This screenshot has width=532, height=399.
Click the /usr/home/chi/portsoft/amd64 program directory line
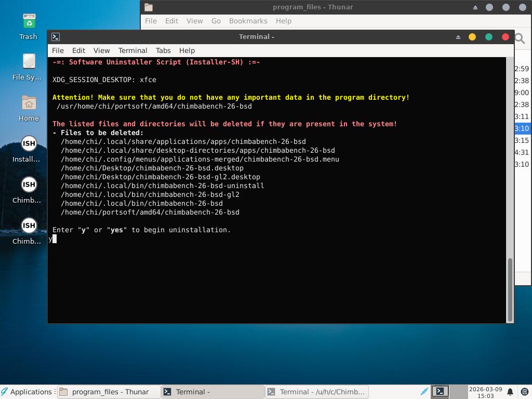pos(154,106)
